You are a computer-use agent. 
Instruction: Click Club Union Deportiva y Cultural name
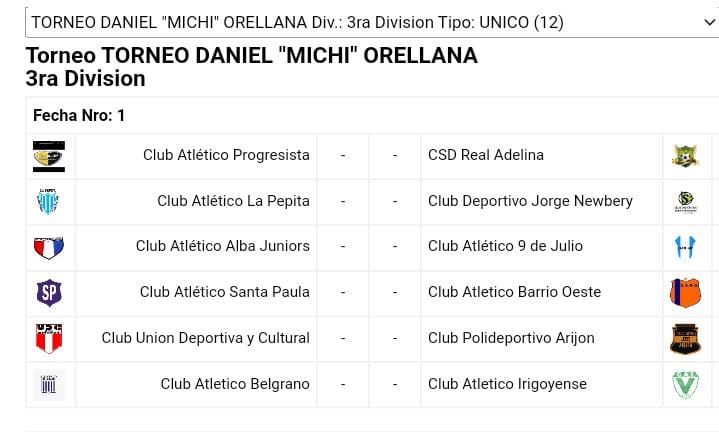click(205, 338)
